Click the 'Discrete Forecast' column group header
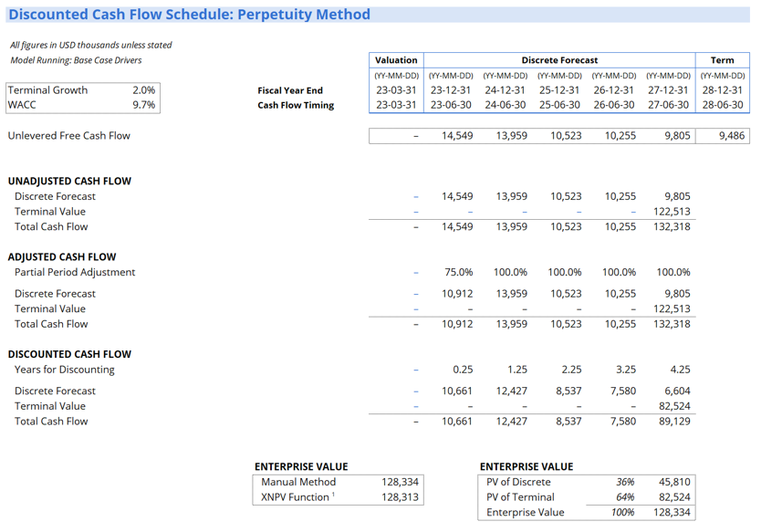761x532 pixels. coord(559,60)
